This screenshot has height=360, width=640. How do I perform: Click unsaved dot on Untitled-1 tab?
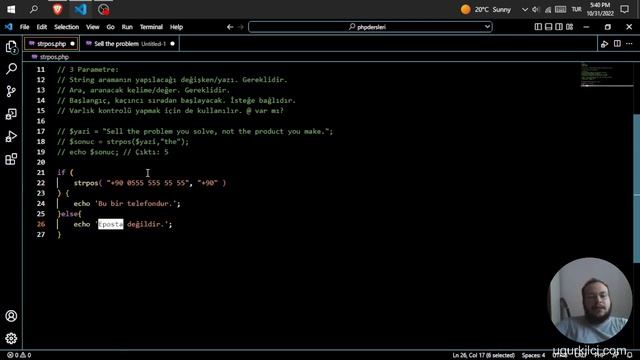point(172,44)
